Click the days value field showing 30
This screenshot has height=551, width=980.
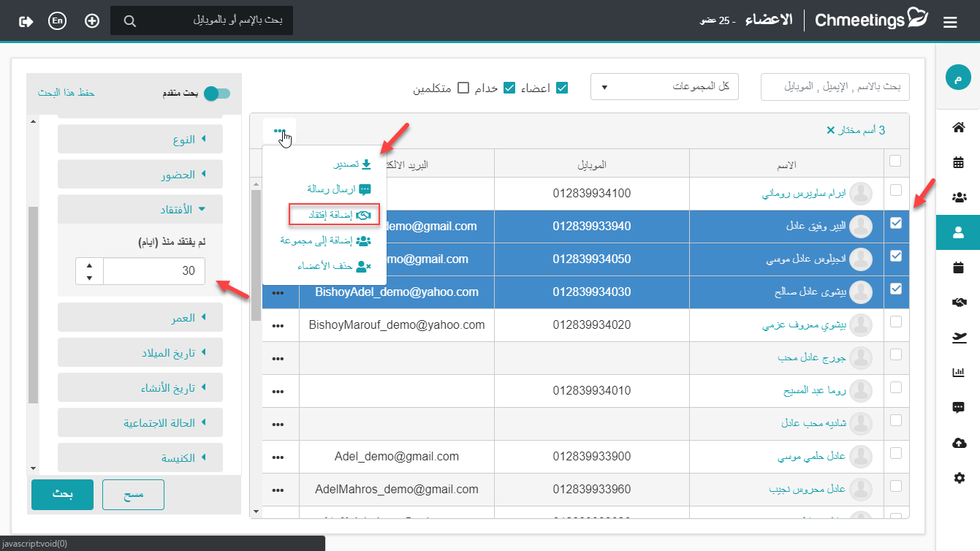153,271
